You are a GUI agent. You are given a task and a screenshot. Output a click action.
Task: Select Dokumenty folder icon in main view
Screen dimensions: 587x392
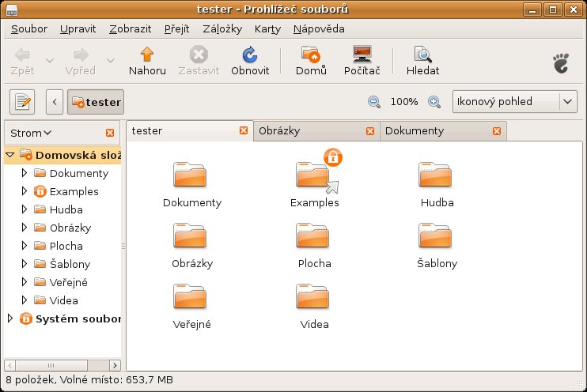[190, 175]
